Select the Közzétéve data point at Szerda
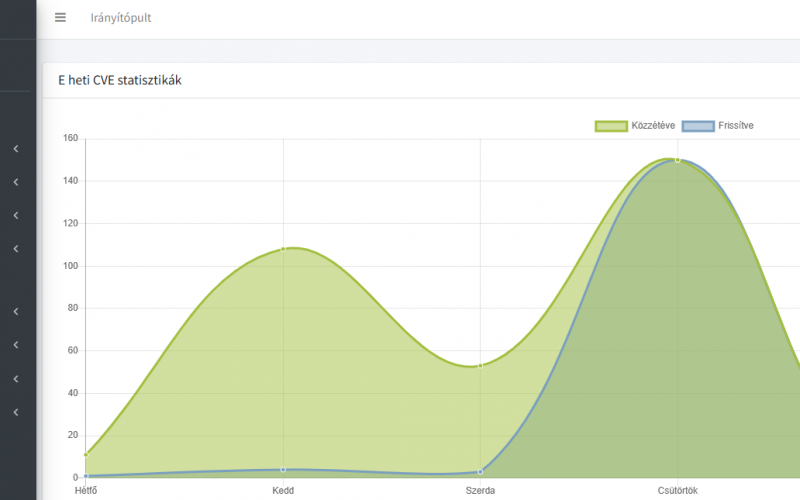800x500 pixels. [480, 365]
